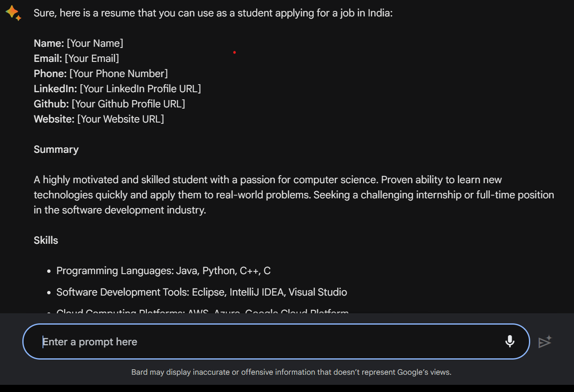
Task: Click the "Email:" label in the resume
Action: pos(48,59)
